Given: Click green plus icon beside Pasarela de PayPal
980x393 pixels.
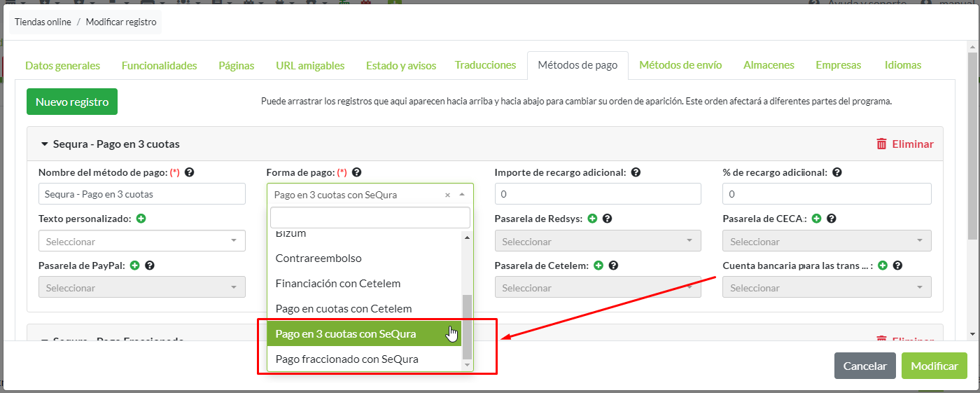Looking at the screenshot, I should tap(135, 266).
